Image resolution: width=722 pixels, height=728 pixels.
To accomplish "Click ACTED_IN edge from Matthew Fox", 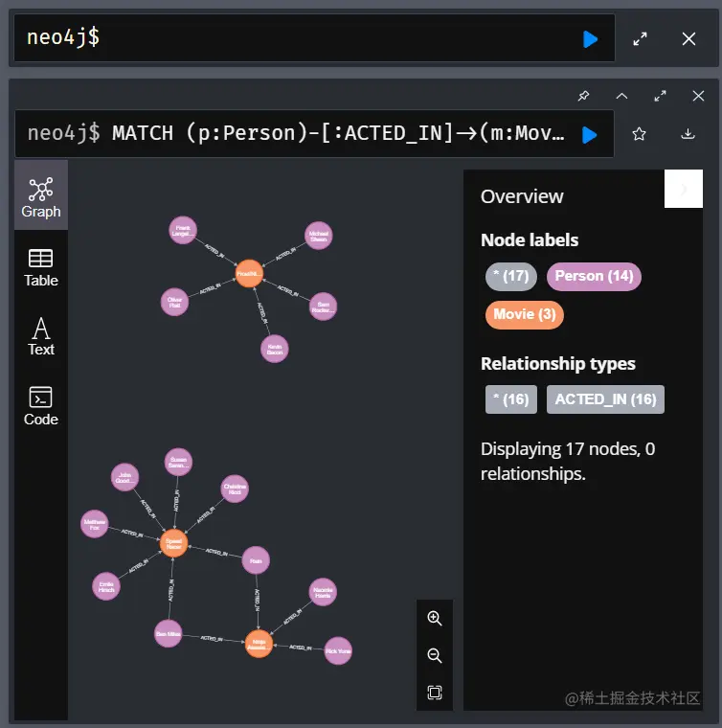I will (132, 533).
